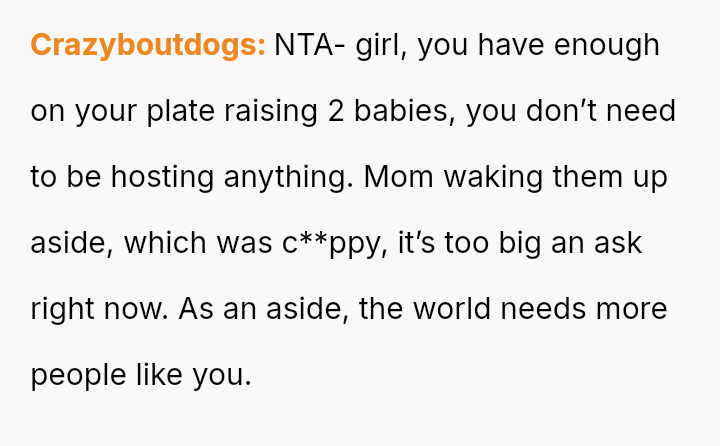
Task: Click the word "NTA-" in the comment
Action: coord(310,46)
